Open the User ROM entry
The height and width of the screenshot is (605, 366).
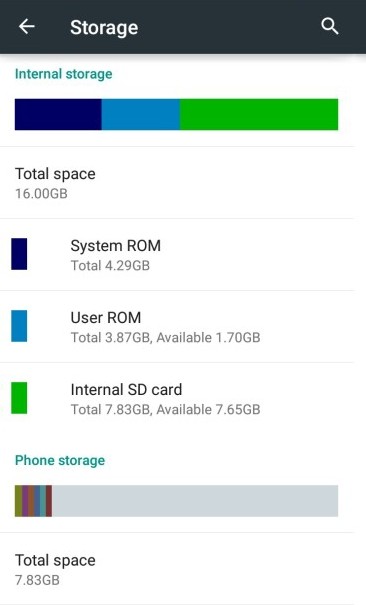coord(177,327)
